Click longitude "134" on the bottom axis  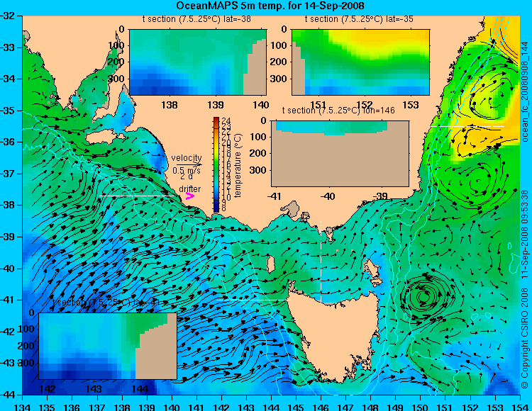coord(23,407)
